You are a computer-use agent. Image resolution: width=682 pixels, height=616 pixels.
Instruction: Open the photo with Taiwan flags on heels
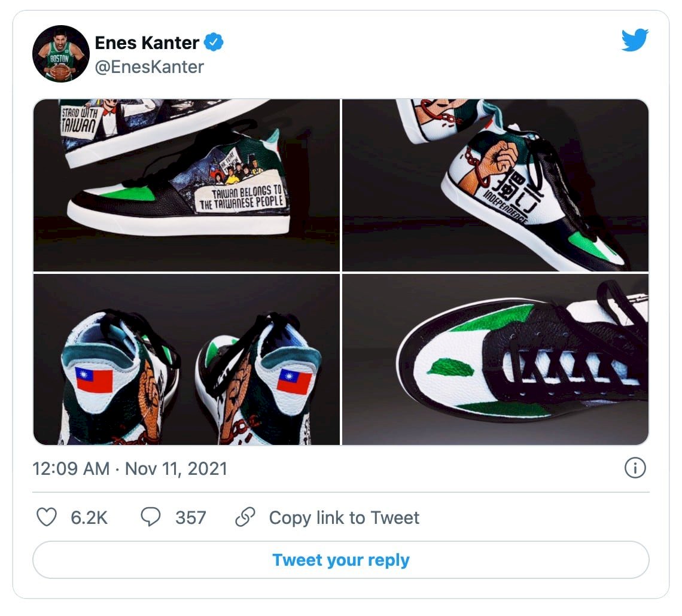click(x=187, y=359)
